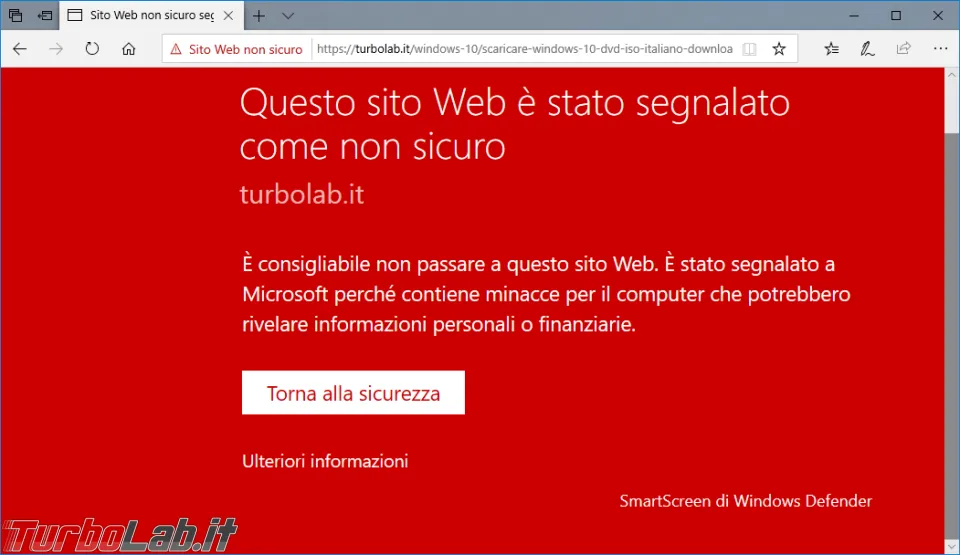Click scrollbar down arrow
The height and width of the screenshot is (555, 960).
pos(951,545)
